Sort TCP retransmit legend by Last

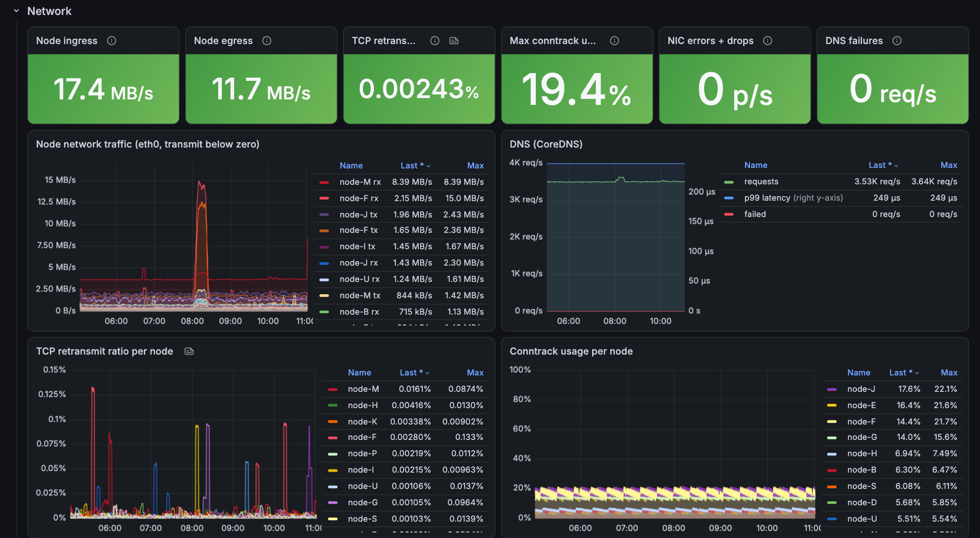[414, 373]
